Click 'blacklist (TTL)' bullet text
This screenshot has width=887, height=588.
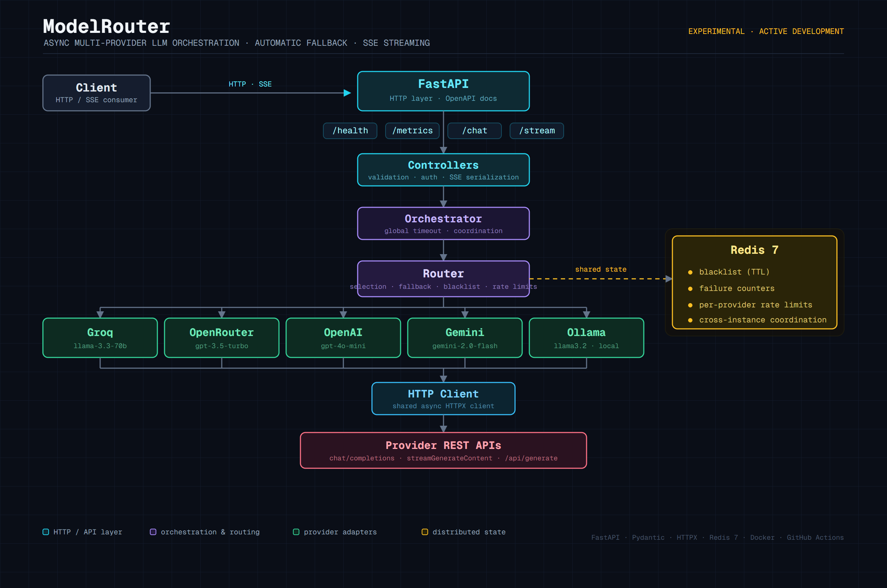point(734,272)
